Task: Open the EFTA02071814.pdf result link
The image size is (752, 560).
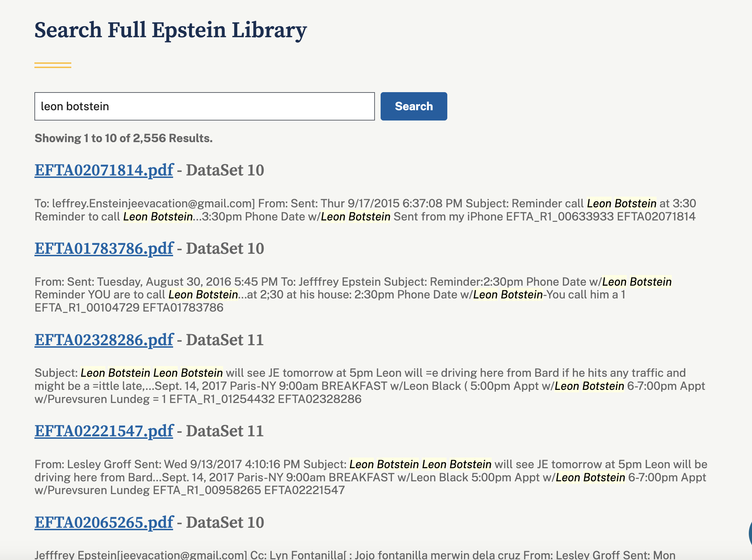Action: click(104, 170)
